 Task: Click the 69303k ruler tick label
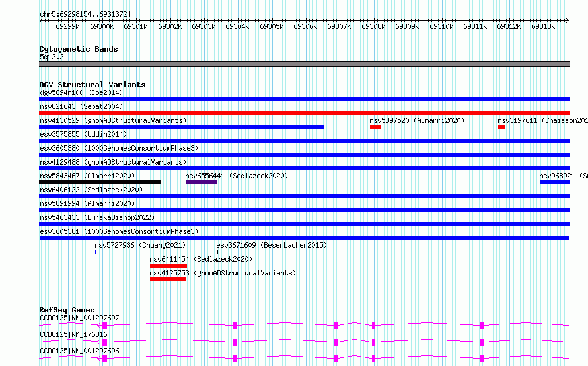pos(203,26)
